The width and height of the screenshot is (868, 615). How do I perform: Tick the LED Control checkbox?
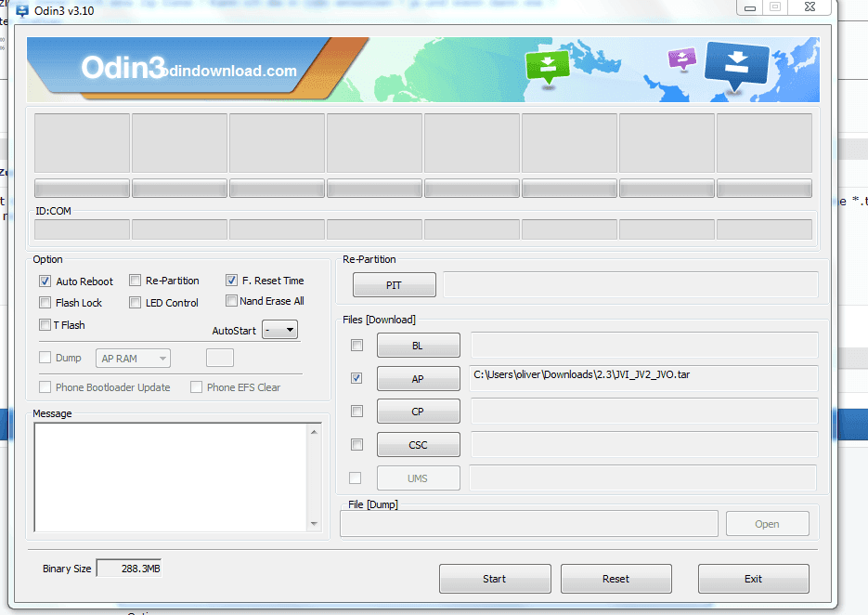click(135, 303)
